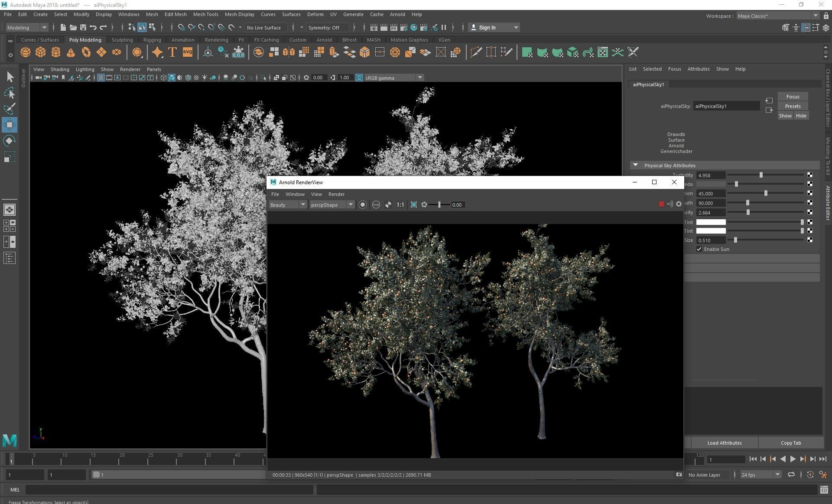Open the Sign In dropdown
Viewport: 832px width, 504px height.
(494, 27)
